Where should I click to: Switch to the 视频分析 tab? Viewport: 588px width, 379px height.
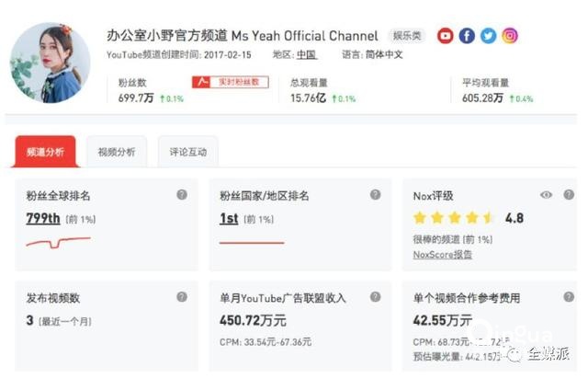(x=117, y=152)
